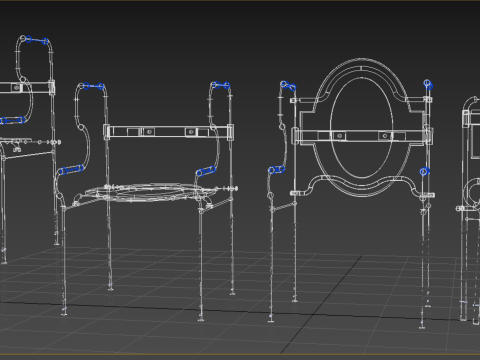Select left bolt on oval-back chair crossbar
The width and height of the screenshot is (480, 360).
point(339,136)
